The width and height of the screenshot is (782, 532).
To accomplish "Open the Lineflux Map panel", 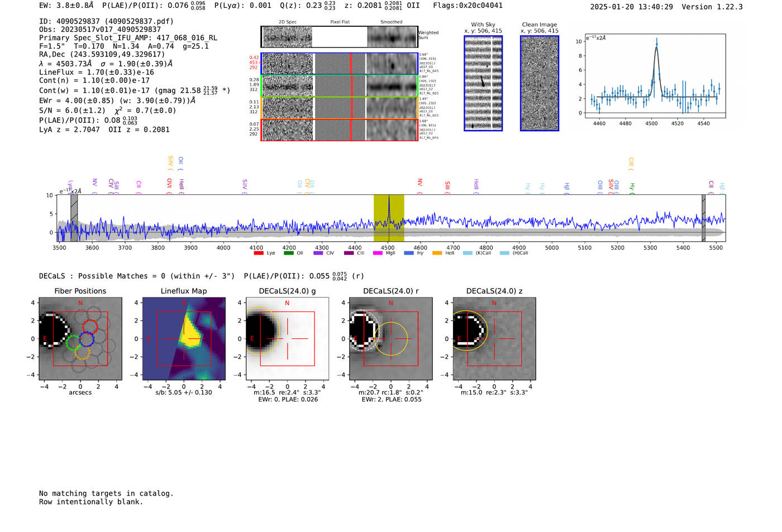I will [x=184, y=339].
